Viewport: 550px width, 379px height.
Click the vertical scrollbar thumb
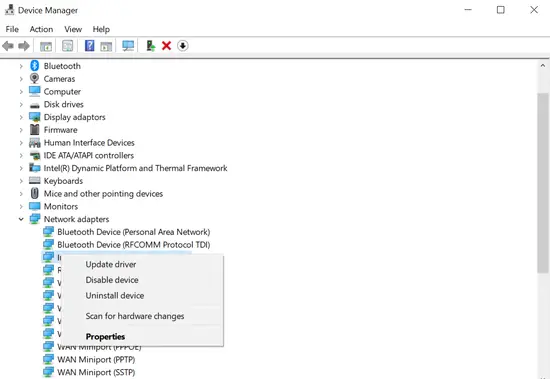click(543, 182)
